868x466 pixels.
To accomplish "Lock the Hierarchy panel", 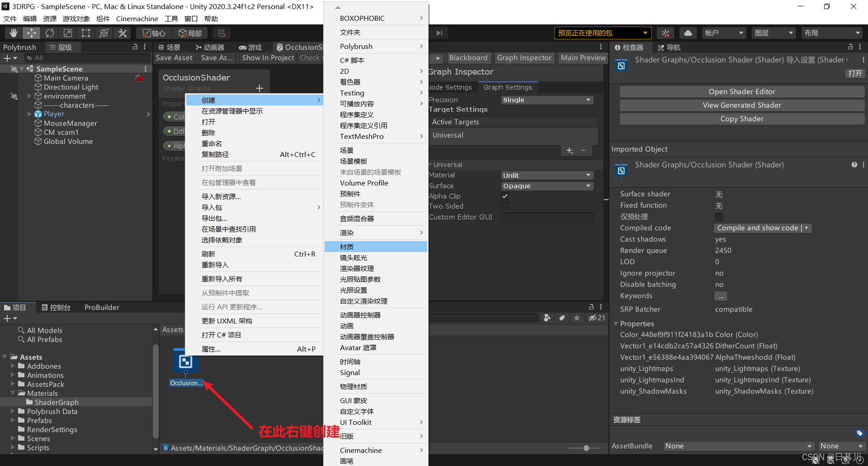I will click(x=135, y=47).
